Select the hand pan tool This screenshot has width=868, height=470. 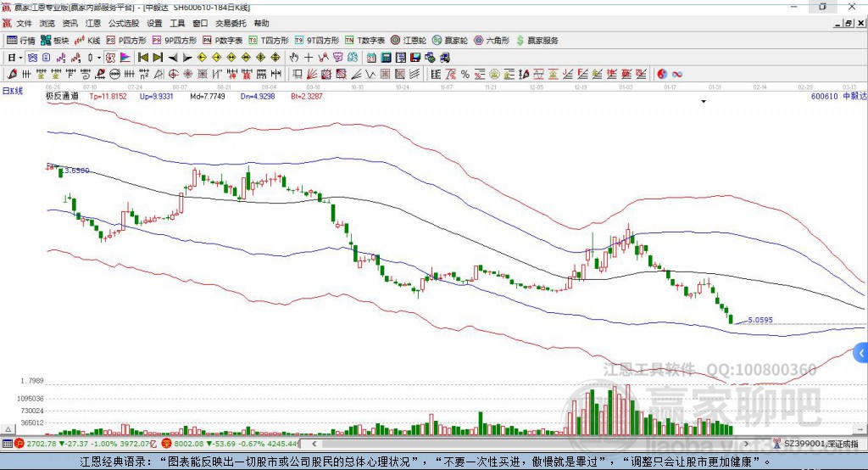pos(294,58)
